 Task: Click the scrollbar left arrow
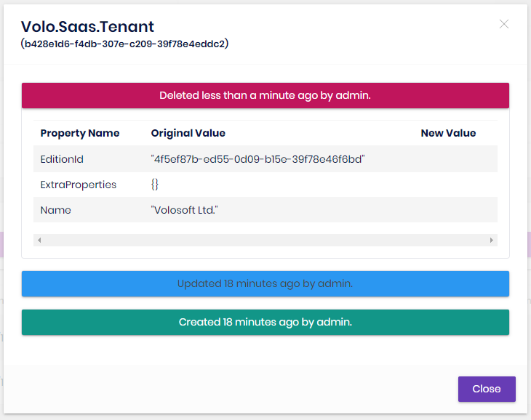click(39, 240)
